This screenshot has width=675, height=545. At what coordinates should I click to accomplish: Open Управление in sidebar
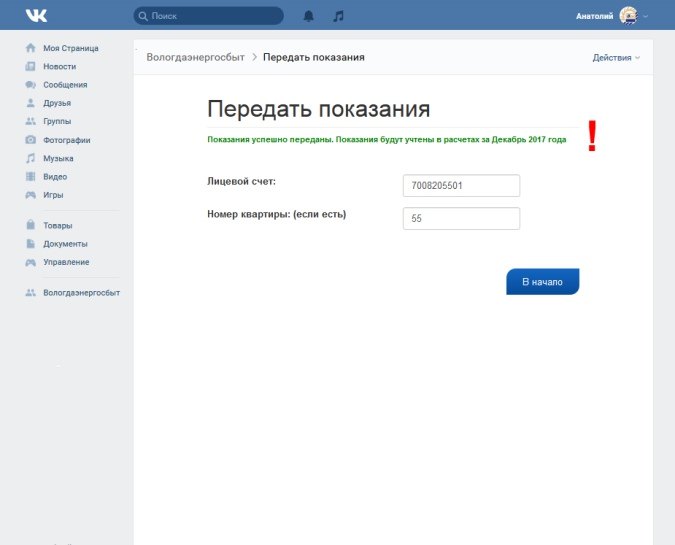[66, 262]
